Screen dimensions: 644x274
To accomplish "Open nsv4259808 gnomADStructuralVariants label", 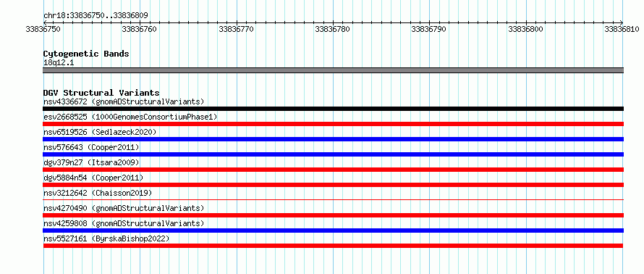I will pos(124,223).
